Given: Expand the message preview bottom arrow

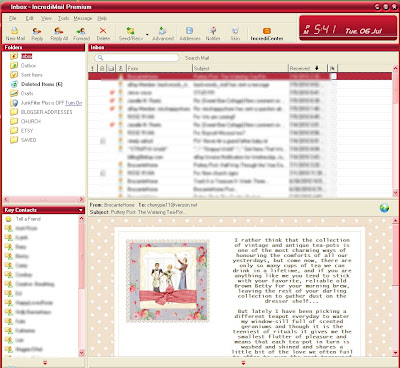Looking at the screenshot, I should coord(243,363).
